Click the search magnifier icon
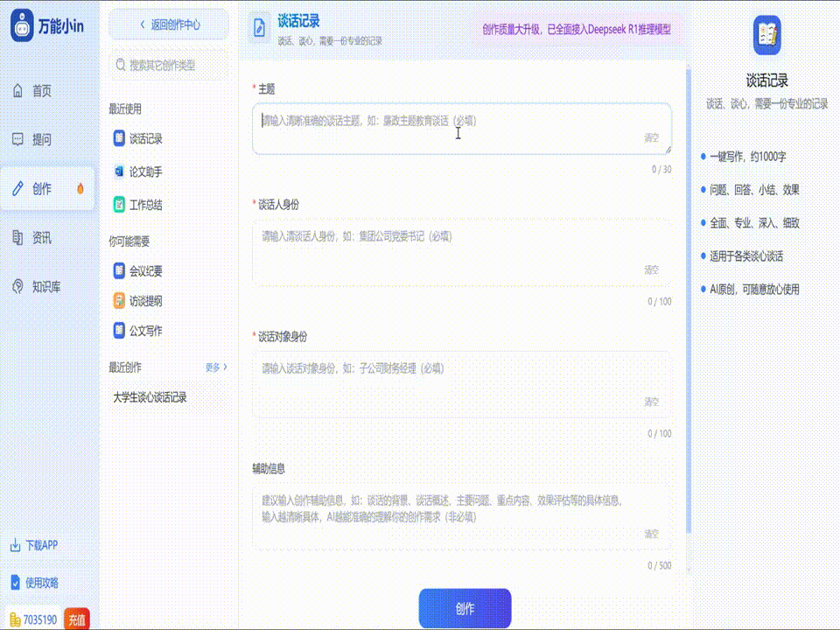Image resolution: width=840 pixels, height=630 pixels. click(x=121, y=65)
